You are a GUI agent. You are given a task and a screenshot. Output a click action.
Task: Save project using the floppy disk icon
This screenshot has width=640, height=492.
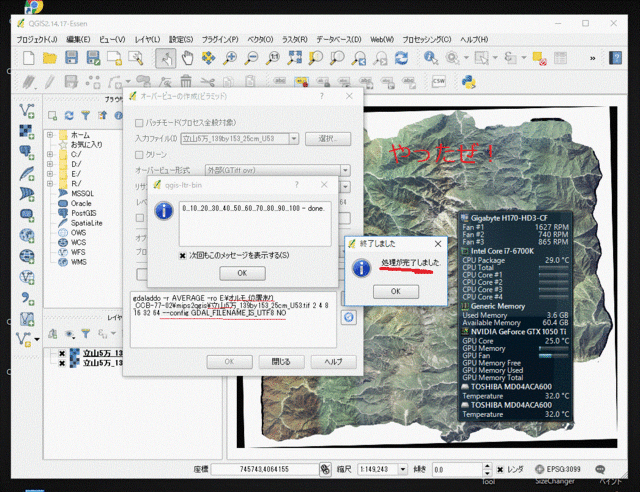click(x=71, y=58)
